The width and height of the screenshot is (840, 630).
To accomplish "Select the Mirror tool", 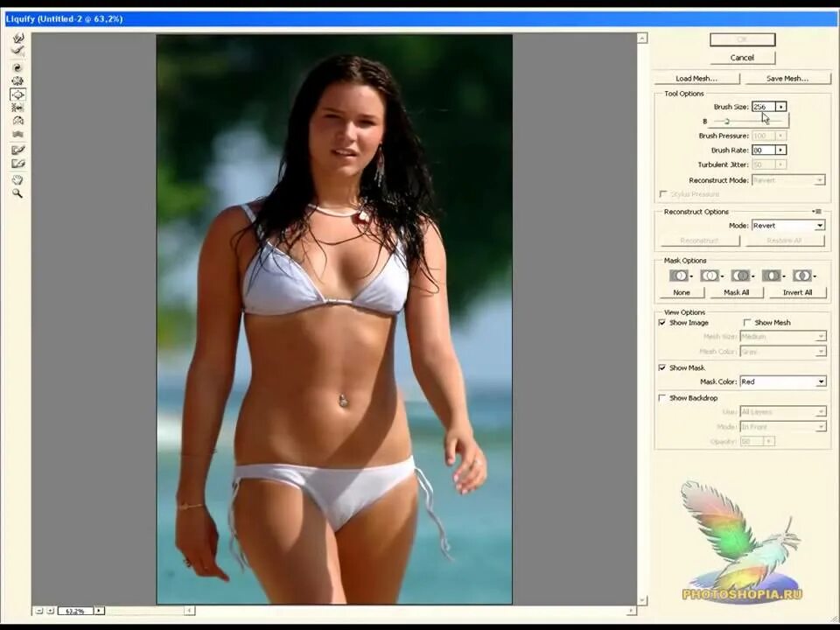I will (x=17, y=121).
